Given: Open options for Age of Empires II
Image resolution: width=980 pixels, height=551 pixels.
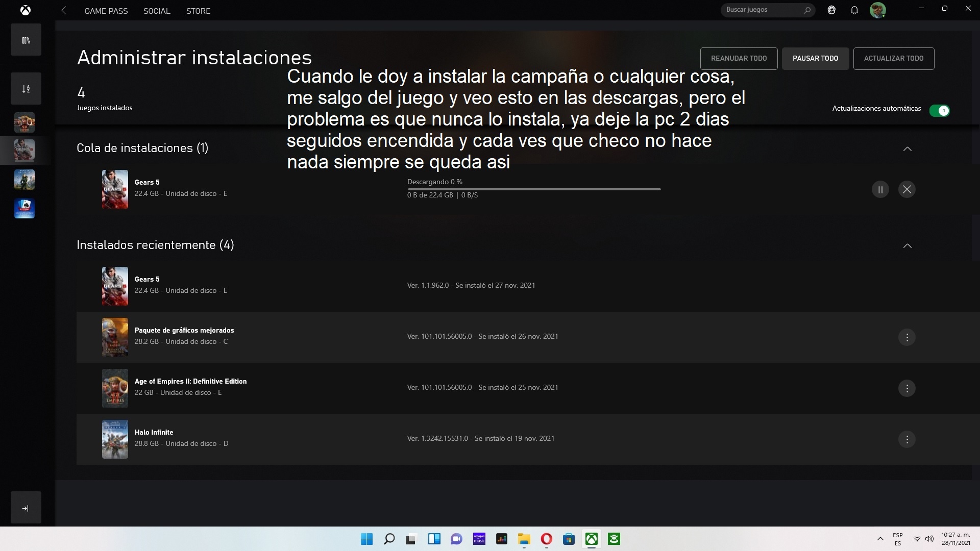Looking at the screenshot, I should click(906, 388).
